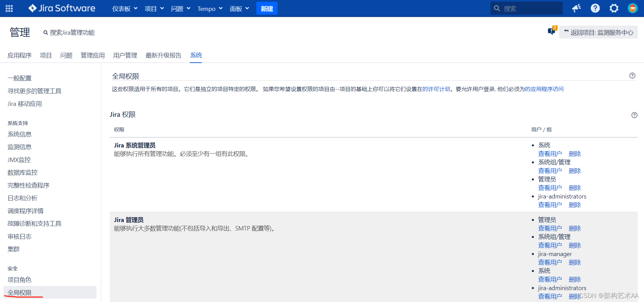Screen dimensions: 644x302
Task: Click the Jira Software logo
Action: tap(62, 8)
